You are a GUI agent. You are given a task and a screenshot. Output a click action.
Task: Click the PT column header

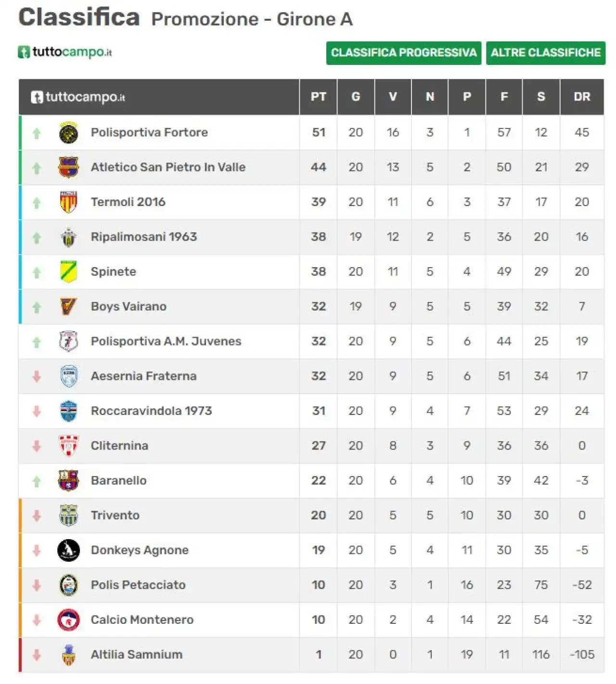click(318, 97)
